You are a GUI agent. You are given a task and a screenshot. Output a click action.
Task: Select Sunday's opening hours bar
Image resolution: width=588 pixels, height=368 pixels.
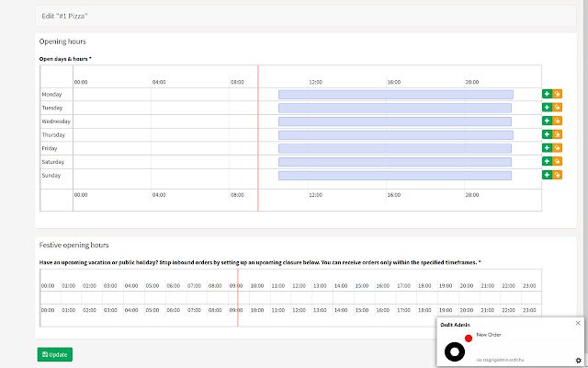[395, 176]
